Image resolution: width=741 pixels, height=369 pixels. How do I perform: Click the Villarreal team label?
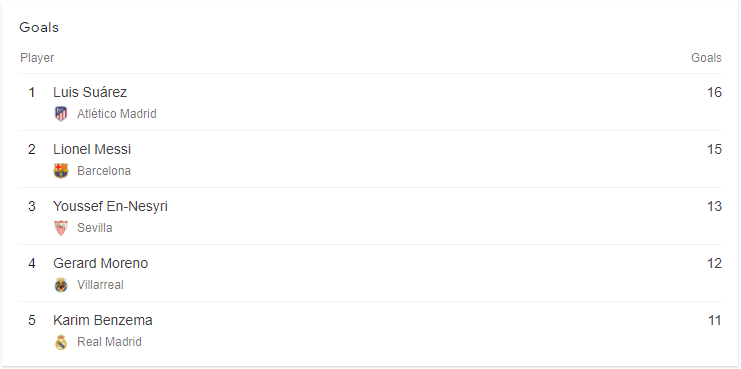pyautogui.click(x=101, y=285)
